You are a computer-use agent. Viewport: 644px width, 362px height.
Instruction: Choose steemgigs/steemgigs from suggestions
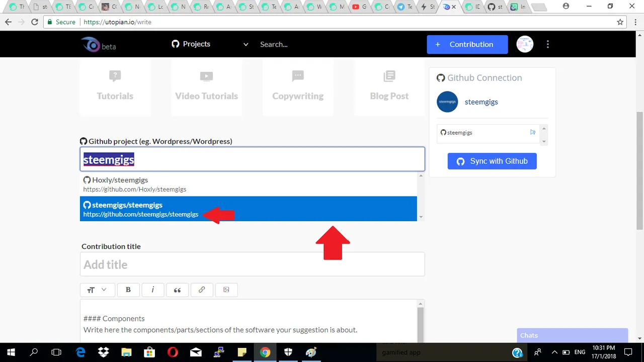(x=249, y=209)
